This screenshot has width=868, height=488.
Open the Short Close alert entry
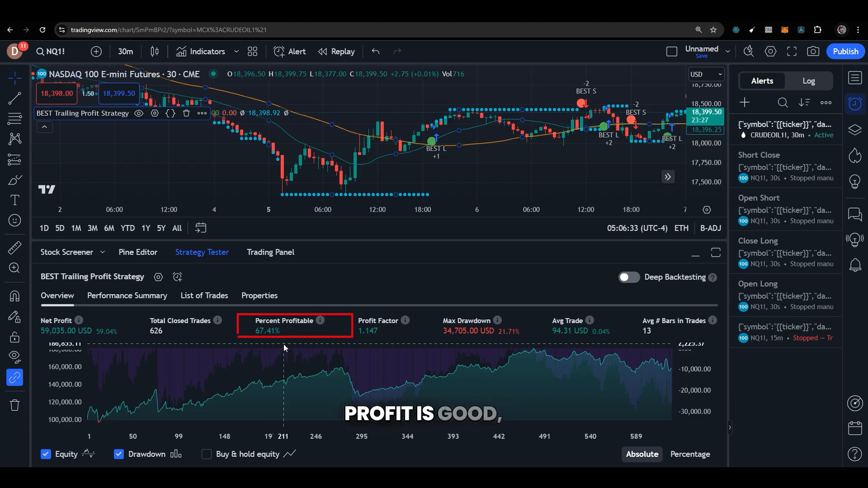click(786, 166)
